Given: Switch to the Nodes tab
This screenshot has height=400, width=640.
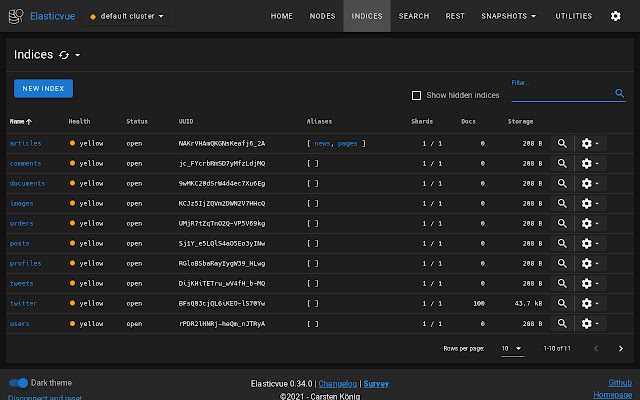Looking at the screenshot, I should (322, 16).
